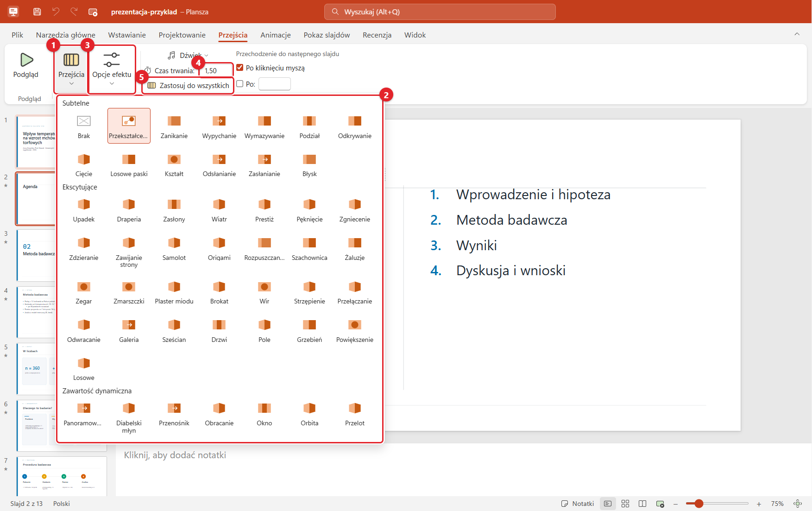Screen dimensions: 812x511
Task: Select the Zegar transition effect
Action: tap(84, 292)
